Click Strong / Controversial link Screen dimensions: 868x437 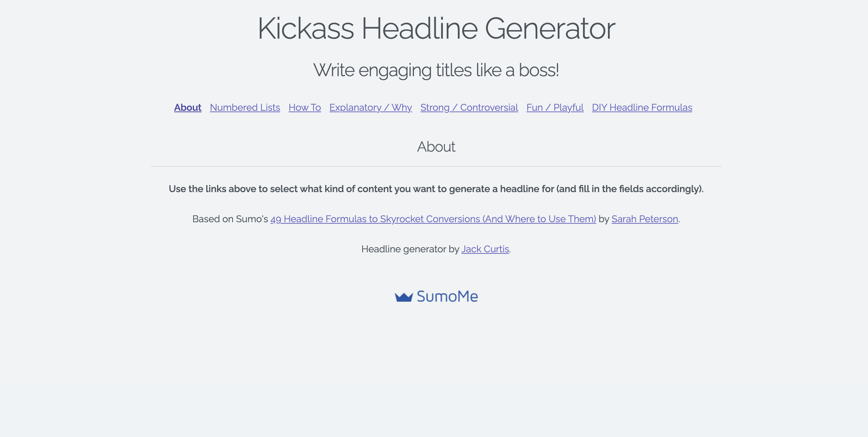[x=469, y=108]
